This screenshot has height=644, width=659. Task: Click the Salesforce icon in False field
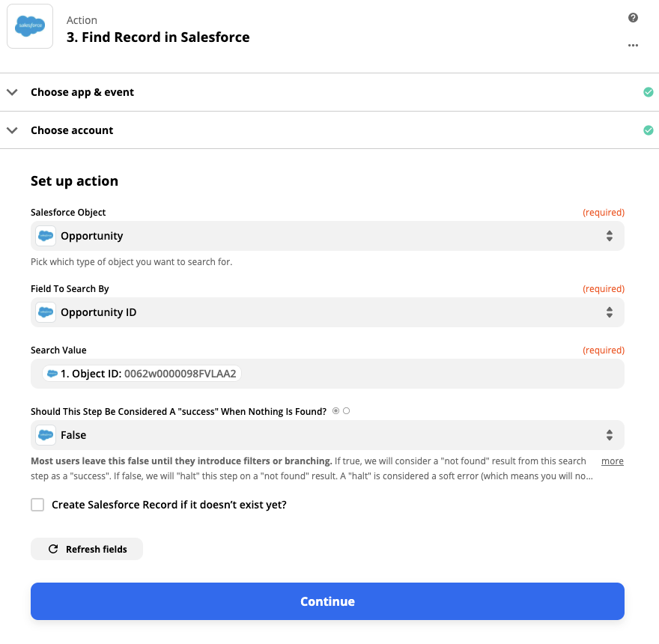(x=46, y=435)
